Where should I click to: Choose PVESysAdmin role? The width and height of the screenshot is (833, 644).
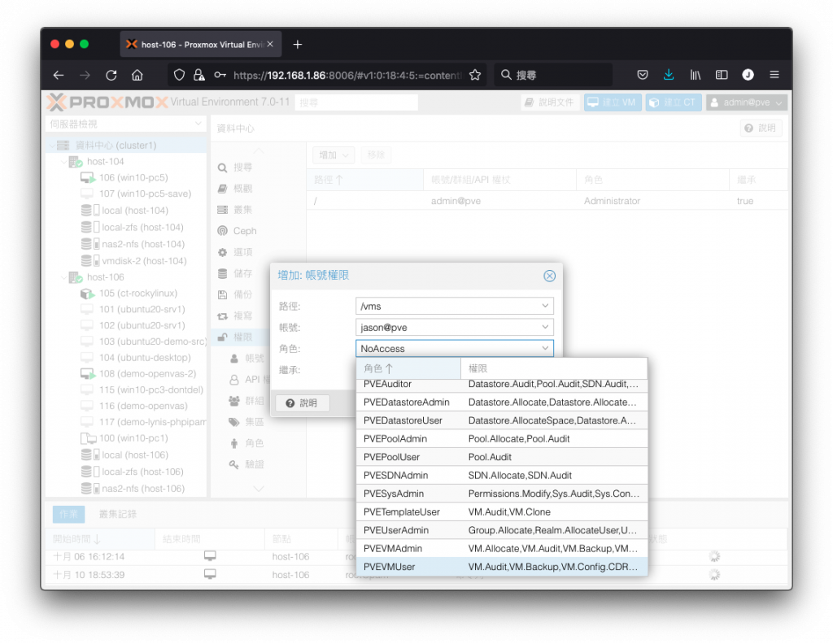pos(502,494)
